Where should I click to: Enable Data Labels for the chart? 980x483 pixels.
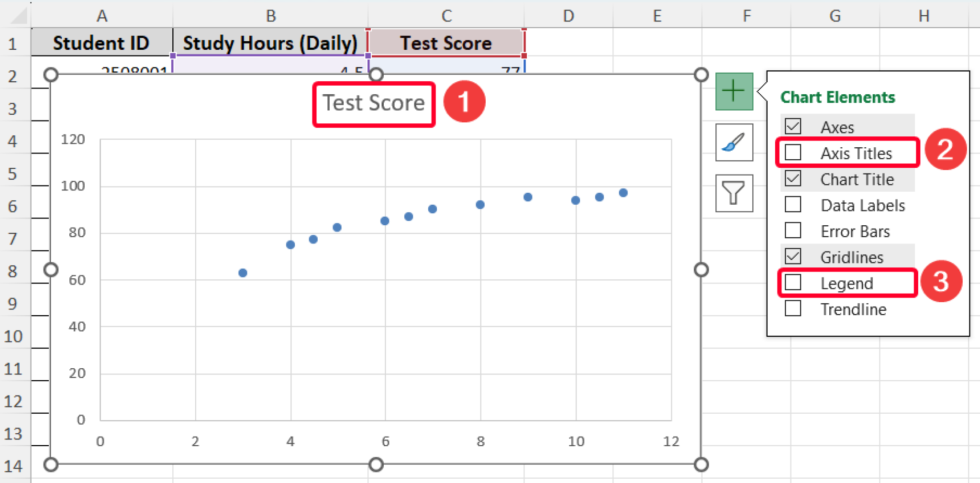(x=793, y=205)
